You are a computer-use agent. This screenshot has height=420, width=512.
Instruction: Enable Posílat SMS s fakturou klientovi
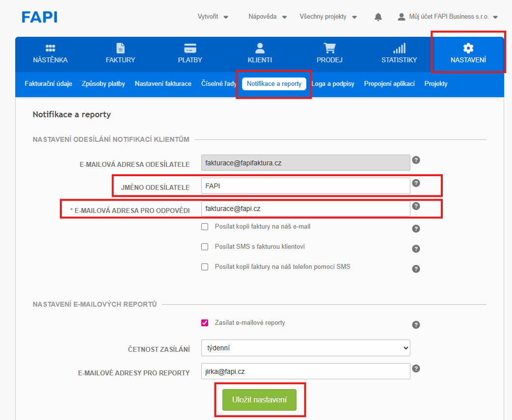[205, 247]
